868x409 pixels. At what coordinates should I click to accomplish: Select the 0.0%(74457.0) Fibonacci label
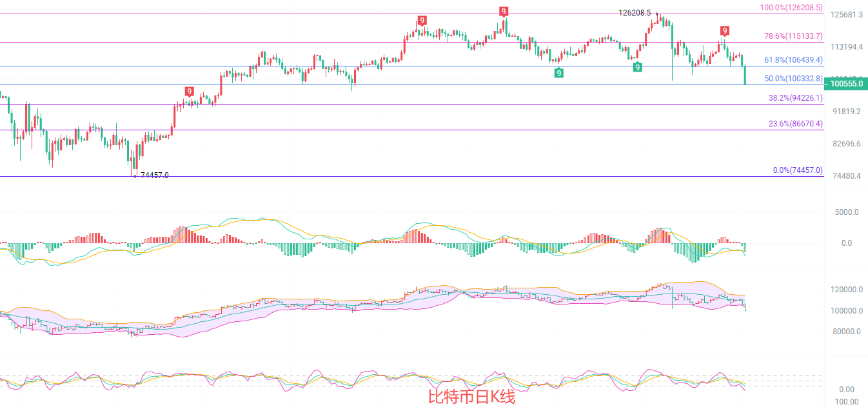(x=797, y=170)
